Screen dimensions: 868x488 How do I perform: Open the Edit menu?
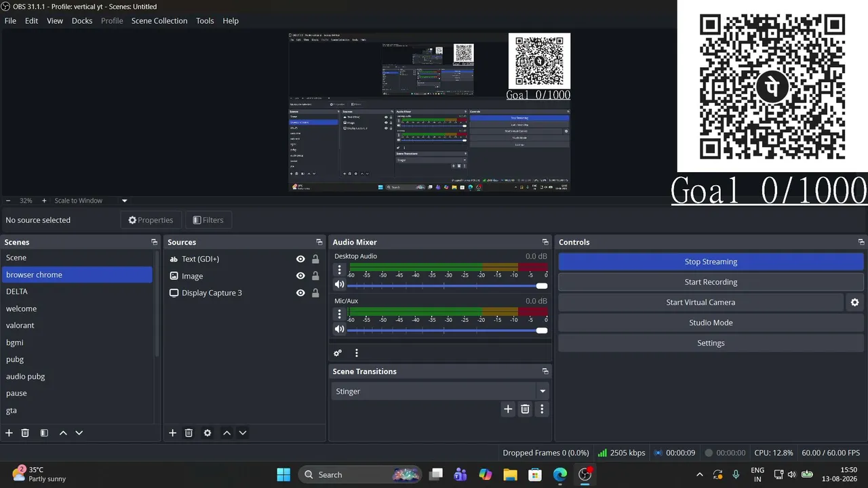31,21
